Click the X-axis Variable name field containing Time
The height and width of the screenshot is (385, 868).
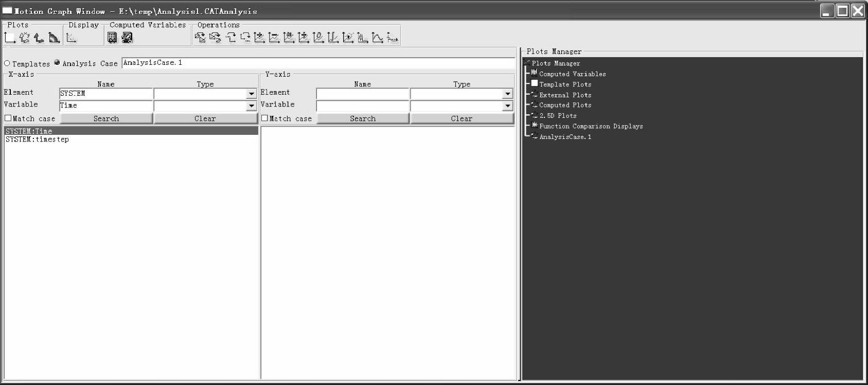point(106,106)
